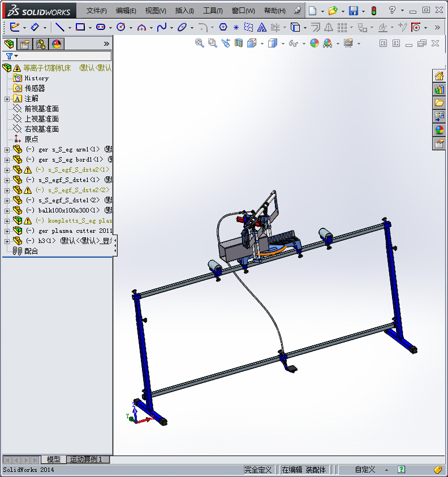This screenshot has height=477, width=448.
Task: Open the ConfigurationManager tab
Action: click(x=41, y=44)
